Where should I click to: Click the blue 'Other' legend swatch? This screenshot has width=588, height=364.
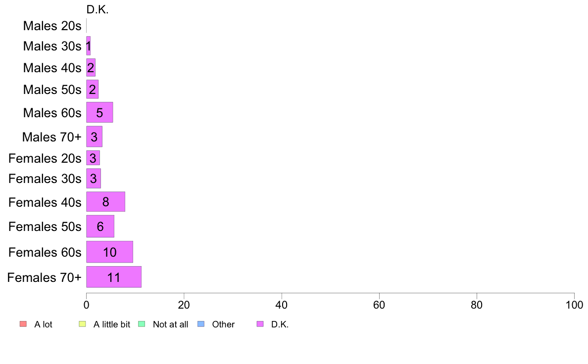(201, 324)
